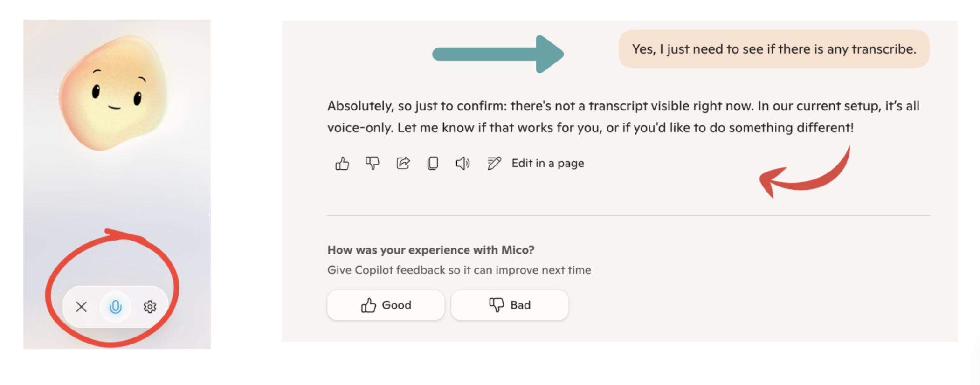This screenshot has height=385, width=980.
Task: Click the teal right-pointing arrow
Action: click(x=498, y=54)
